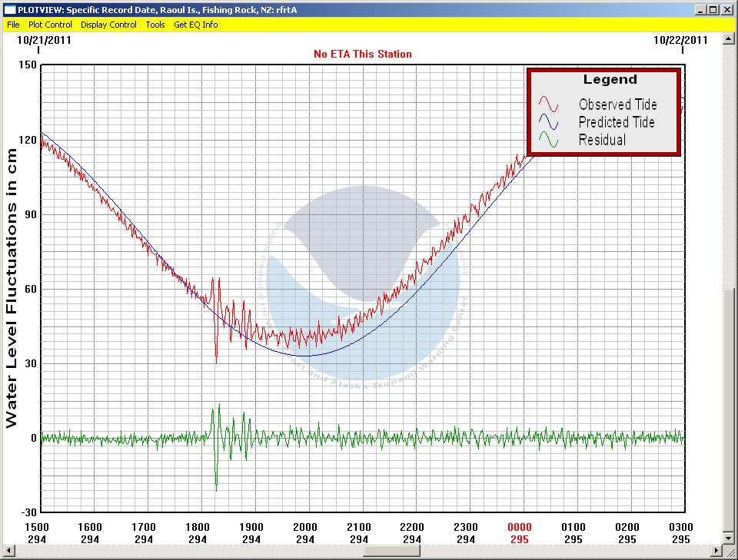The width and height of the screenshot is (738, 560).
Task: Click the -30 value on vertical axis
Action: 28,512
